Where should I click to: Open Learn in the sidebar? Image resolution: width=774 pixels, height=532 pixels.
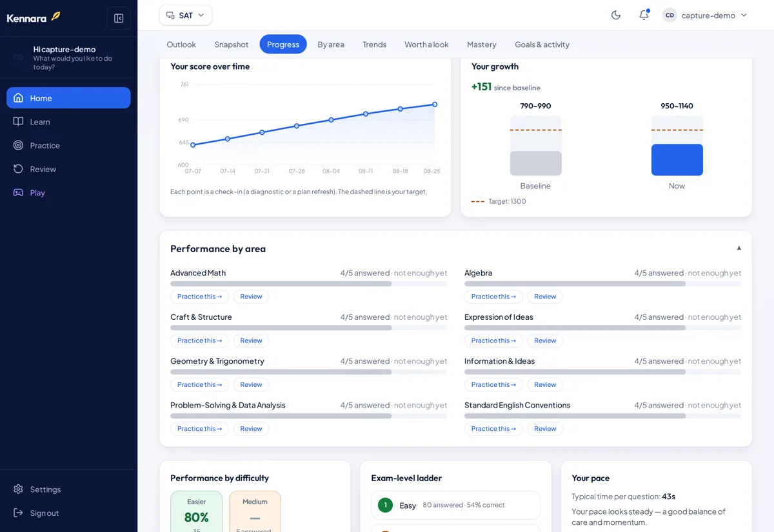tap(68, 122)
